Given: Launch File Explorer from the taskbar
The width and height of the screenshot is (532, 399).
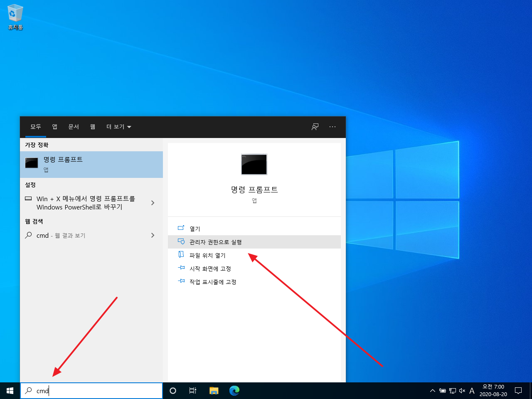Looking at the screenshot, I should 214,391.
